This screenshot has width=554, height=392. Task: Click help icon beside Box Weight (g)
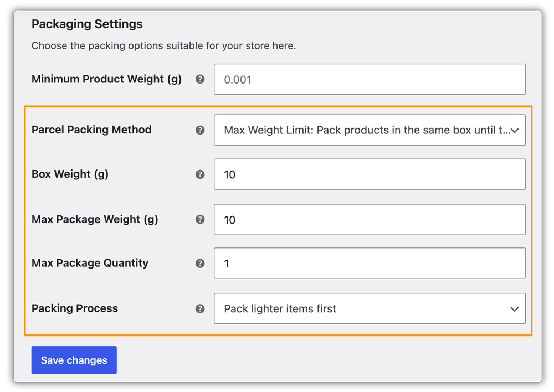[200, 174]
